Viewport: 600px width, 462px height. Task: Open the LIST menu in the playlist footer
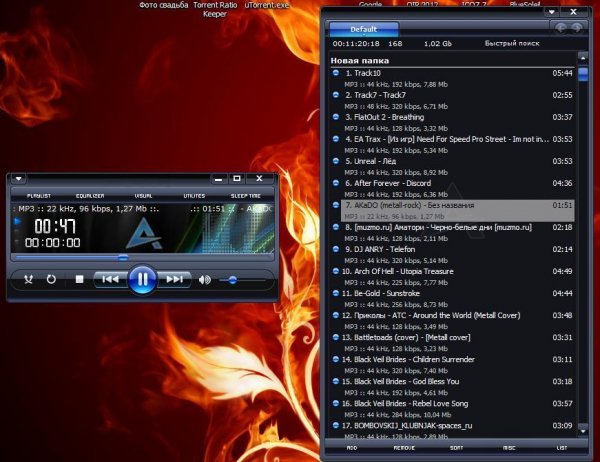pyautogui.click(x=562, y=448)
